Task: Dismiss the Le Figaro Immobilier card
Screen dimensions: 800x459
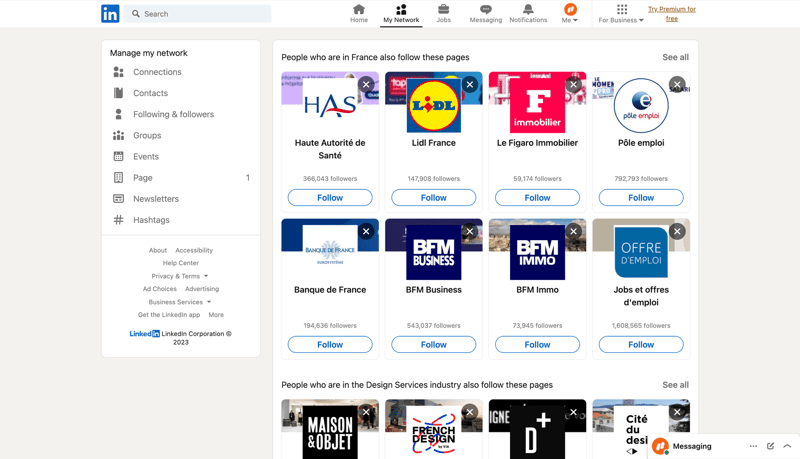Action: pos(573,84)
